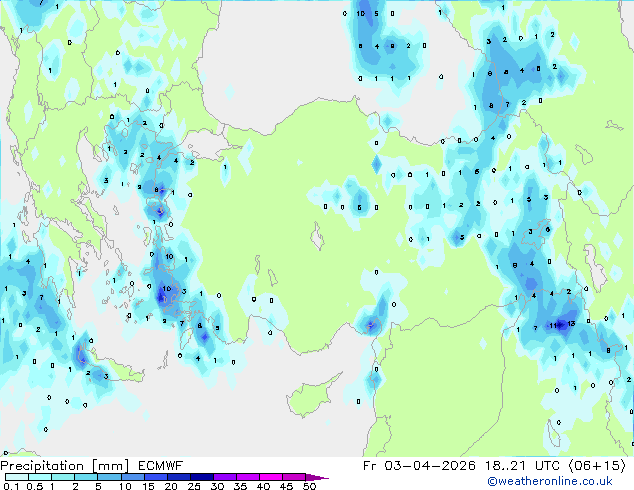The width and height of the screenshot is (634, 490).
Task: Click the "20" legend scale label
Action: coord(171,486)
